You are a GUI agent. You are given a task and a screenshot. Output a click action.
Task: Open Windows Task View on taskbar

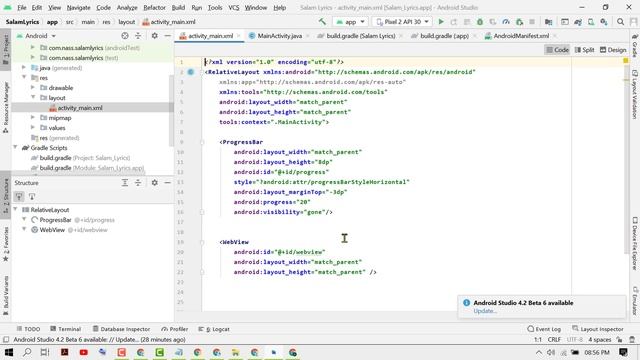(45, 352)
